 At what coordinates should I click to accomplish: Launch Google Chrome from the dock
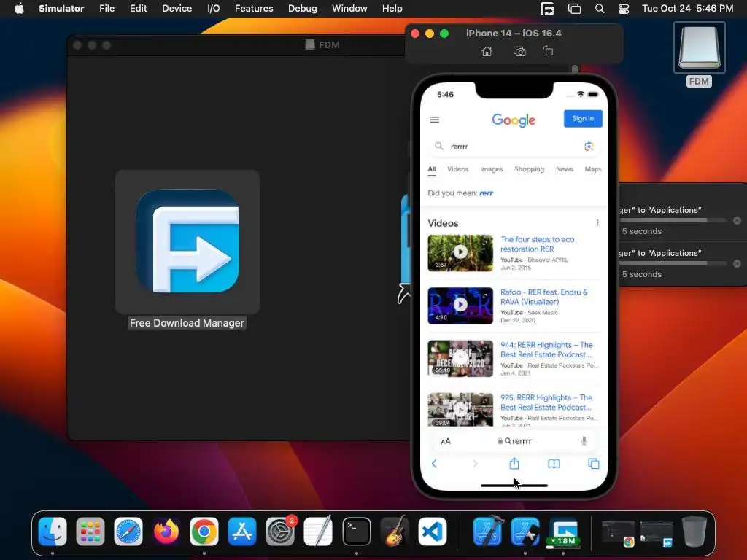click(204, 532)
